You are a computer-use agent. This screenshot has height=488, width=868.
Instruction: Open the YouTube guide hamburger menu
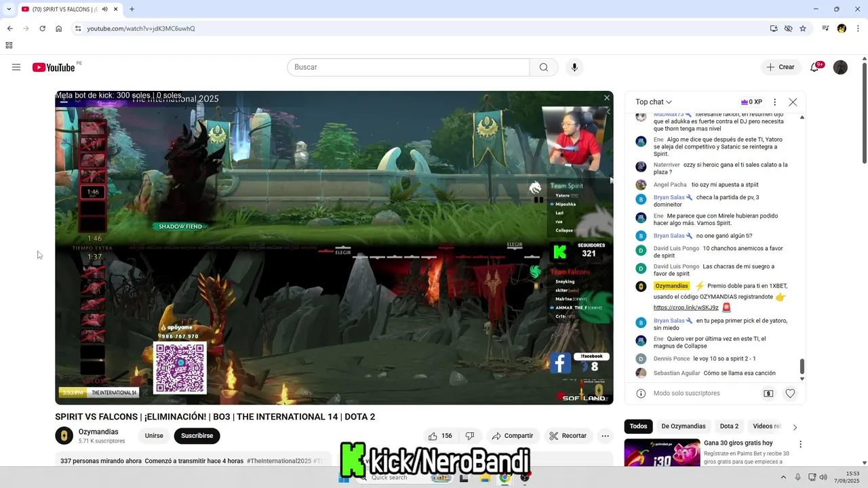(x=16, y=67)
